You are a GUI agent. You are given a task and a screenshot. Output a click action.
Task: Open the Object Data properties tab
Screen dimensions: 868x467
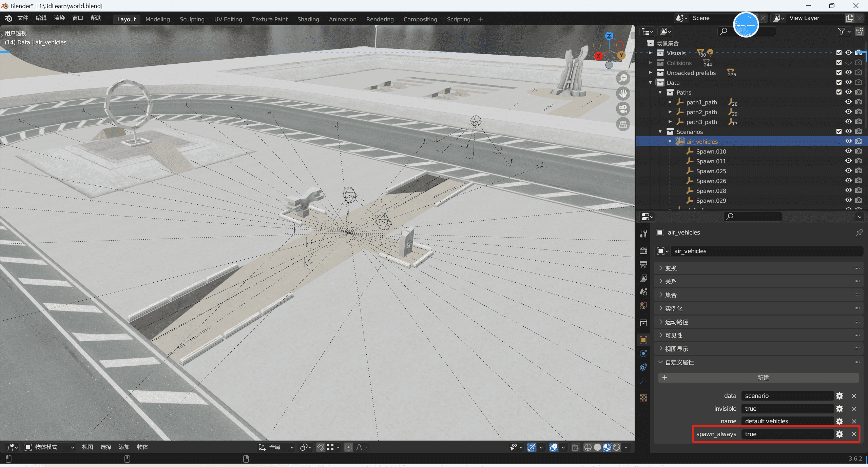point(643,381)
